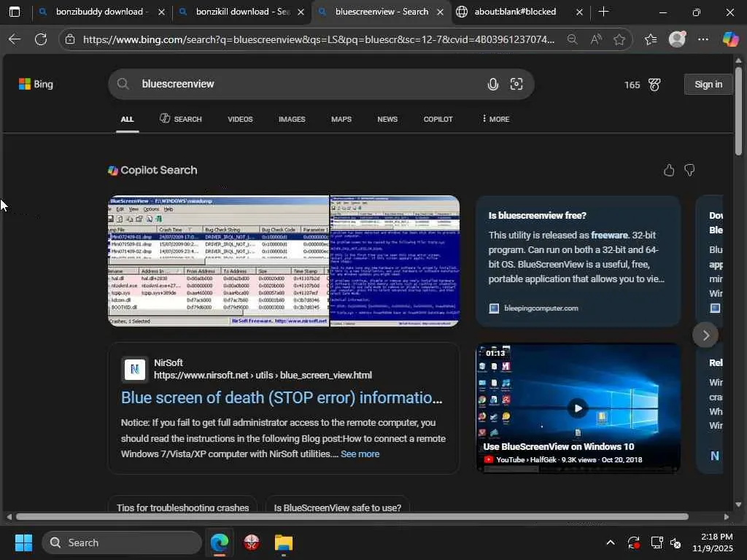Open the Favorites list icon
The height and width of the screenshot is (560, 747).
click(651, 39)
